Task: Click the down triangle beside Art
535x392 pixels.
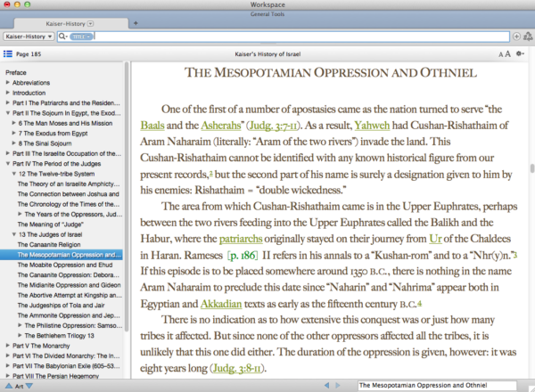Action: [29, 386]
